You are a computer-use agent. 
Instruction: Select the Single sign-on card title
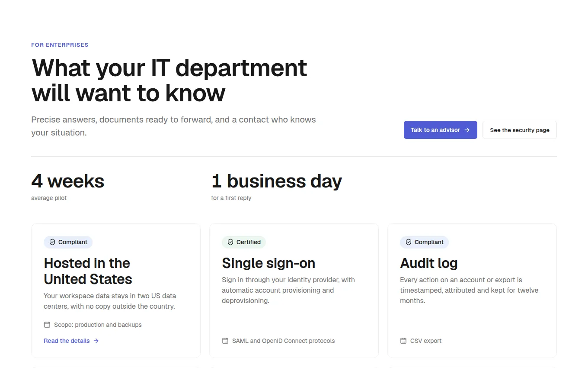coord(268,263)
